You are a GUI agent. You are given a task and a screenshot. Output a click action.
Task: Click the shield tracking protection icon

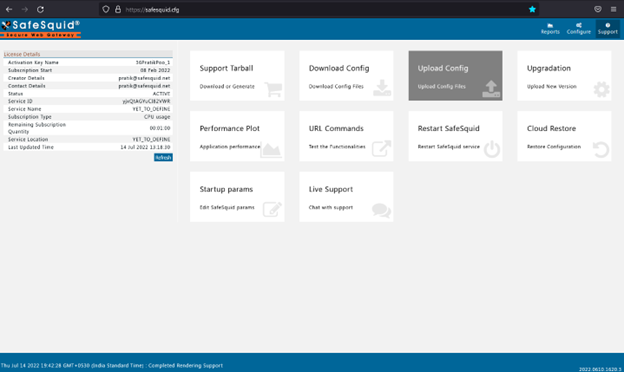[x=105, y=9]
